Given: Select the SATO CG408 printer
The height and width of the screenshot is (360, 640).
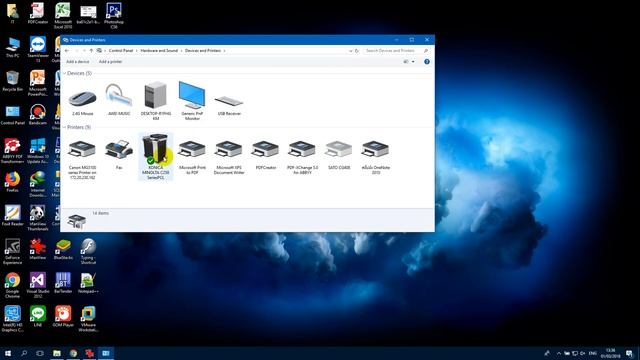Looking at the screenshot, I should (339, 154).
